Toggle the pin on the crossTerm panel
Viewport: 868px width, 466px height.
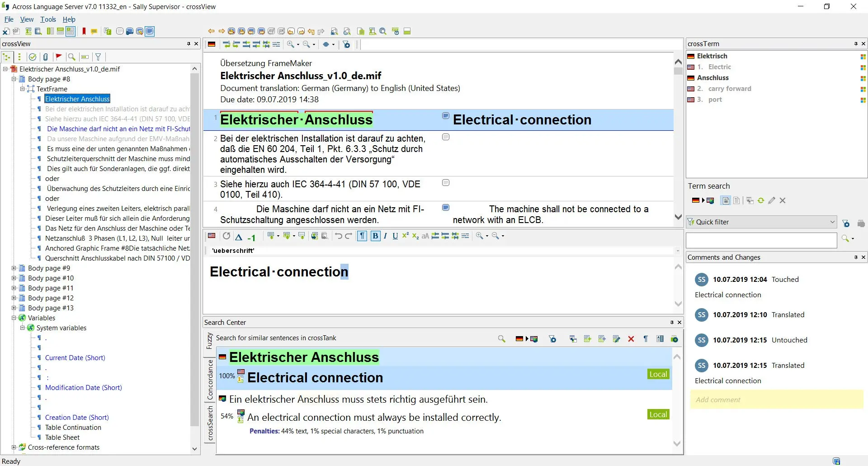(856, 43)
